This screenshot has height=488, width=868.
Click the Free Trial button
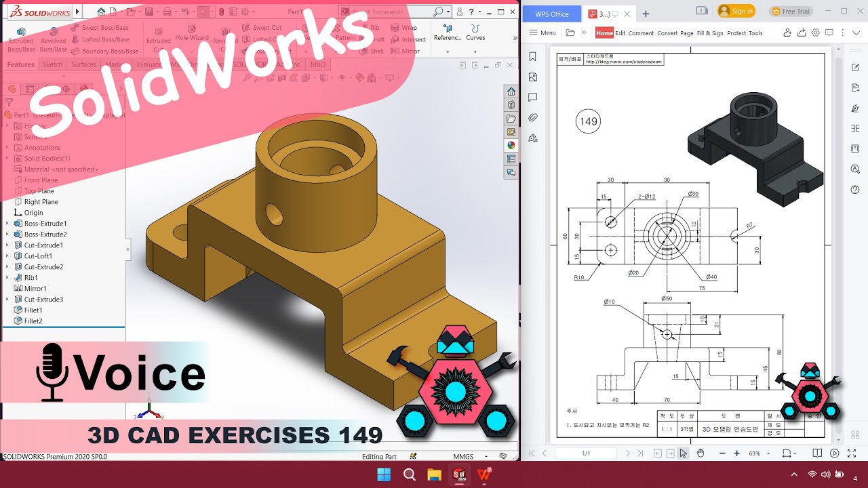[791, 11]
